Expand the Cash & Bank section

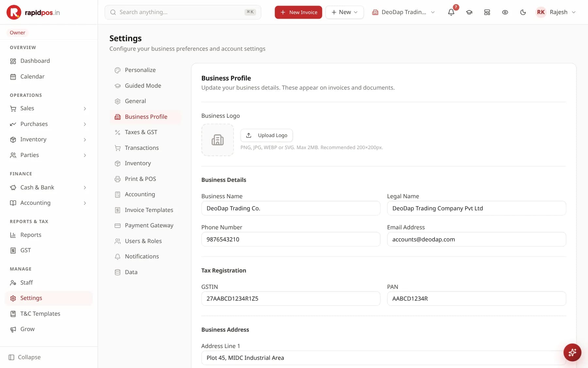pyautogui.click(x=49, y=187)
